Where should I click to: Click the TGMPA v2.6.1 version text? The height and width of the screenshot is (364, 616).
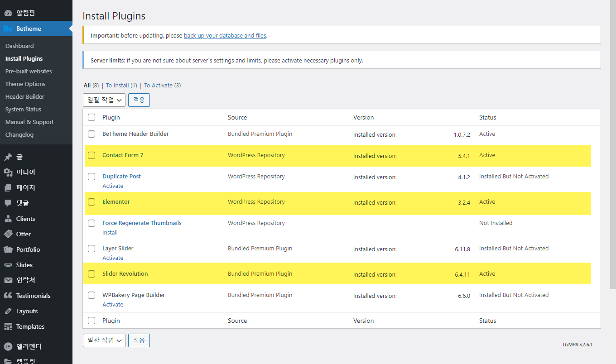577,345
